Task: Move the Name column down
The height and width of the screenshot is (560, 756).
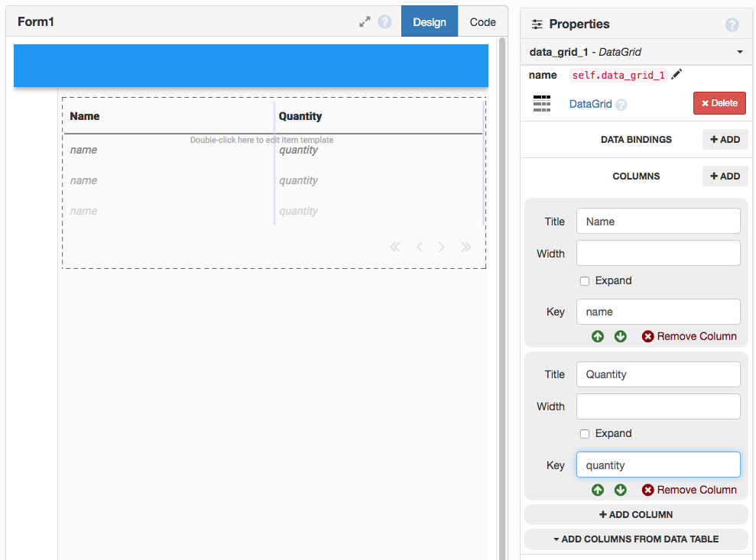Action: 621,336
